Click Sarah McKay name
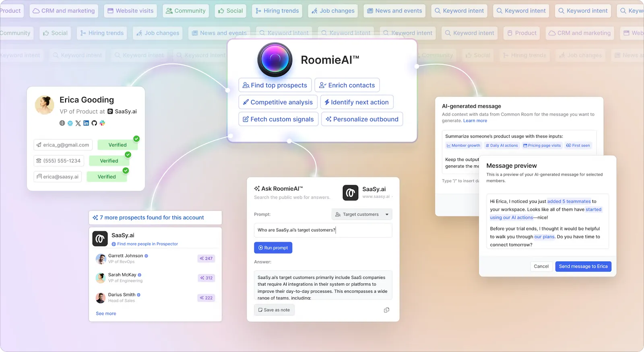The height and width of the screenshot is (352, 644). coord(122,275)
